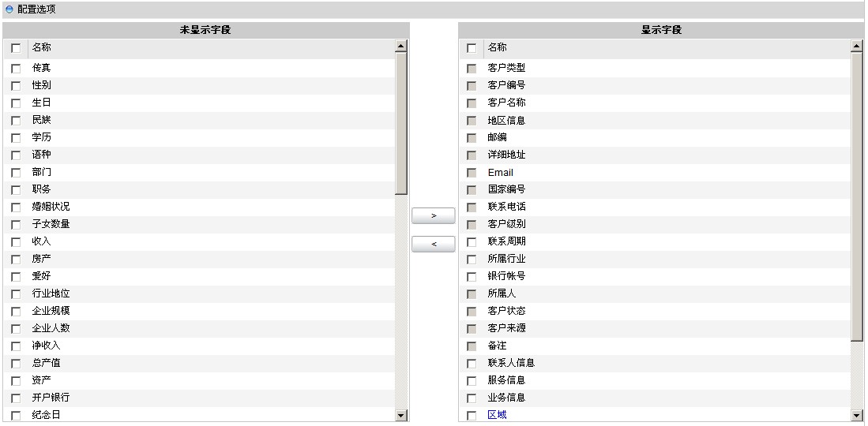The width and height of the screenshot is (868, 426).
Task: Click the 显示字段 panel title
Action: (x=661, y=30)
